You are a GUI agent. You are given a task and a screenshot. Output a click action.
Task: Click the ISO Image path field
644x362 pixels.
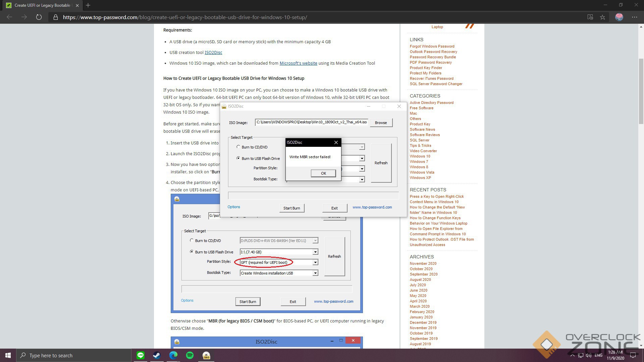tap(311, 122)
